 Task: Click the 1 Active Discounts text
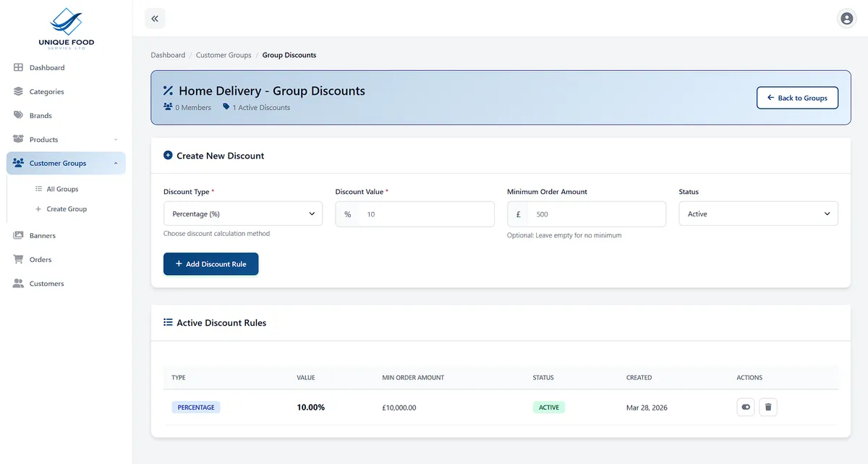(261, 107)
